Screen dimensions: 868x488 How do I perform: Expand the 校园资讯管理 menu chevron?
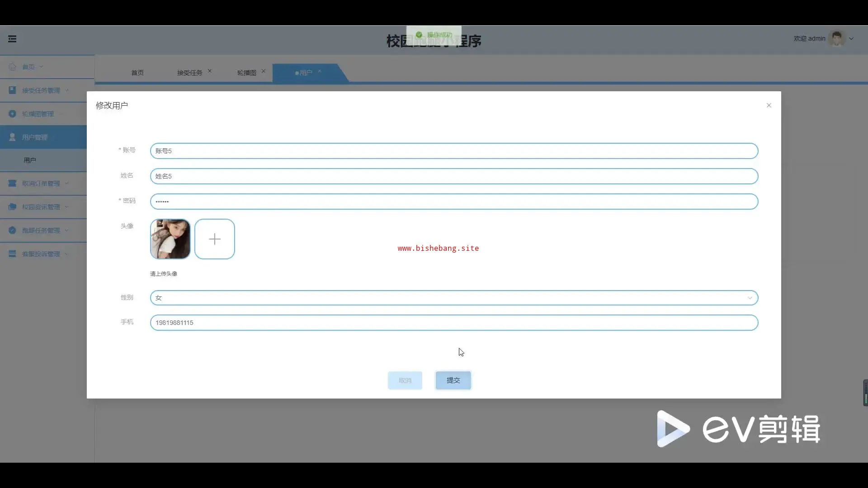pos(67,207)
